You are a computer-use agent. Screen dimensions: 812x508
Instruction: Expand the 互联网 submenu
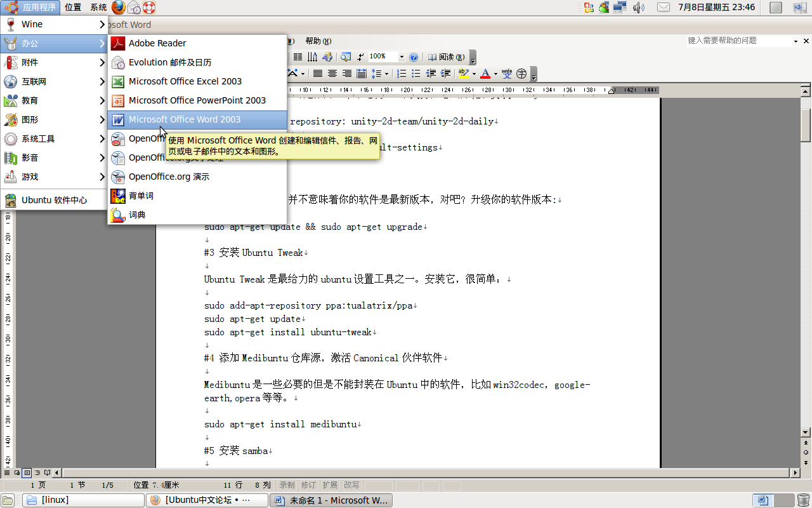54,81
